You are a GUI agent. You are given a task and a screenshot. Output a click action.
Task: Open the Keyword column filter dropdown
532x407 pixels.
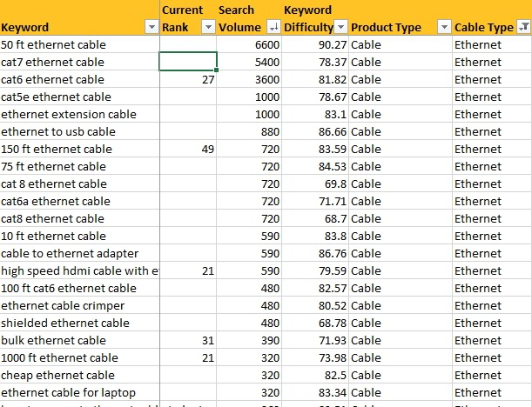pyautogui.click(x=152, y=27)
